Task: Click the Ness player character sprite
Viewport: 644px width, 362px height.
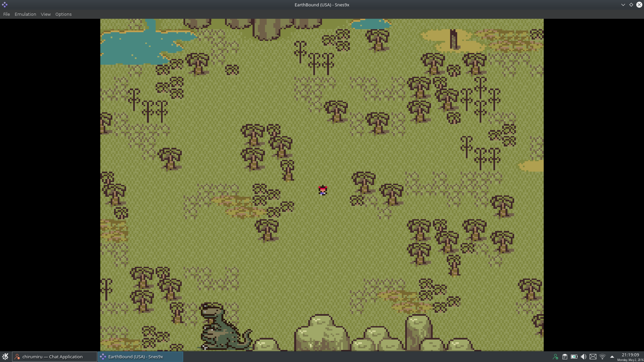Action: [x=323, y=190]
